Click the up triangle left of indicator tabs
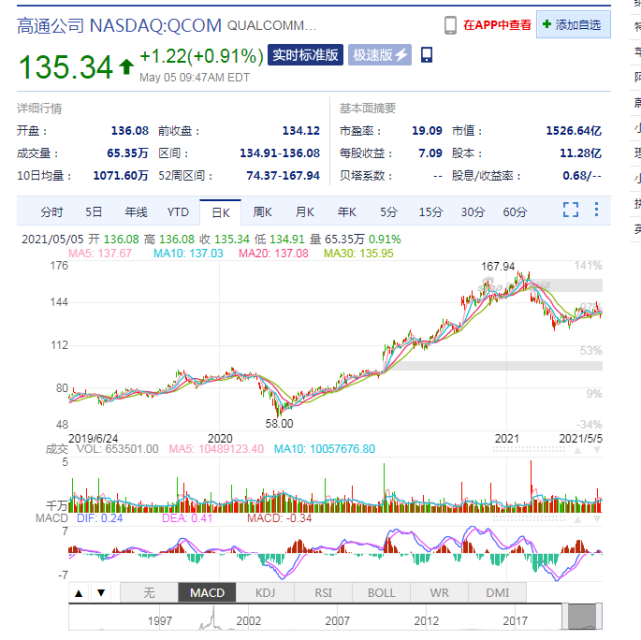Image resolution: width=641 pixels, height=640 pixels. (x=79, y=593)
